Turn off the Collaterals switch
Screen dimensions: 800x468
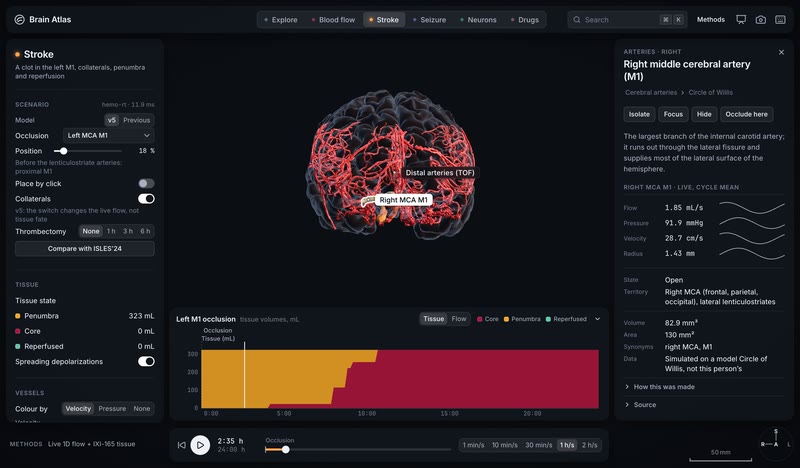point(146,199)
